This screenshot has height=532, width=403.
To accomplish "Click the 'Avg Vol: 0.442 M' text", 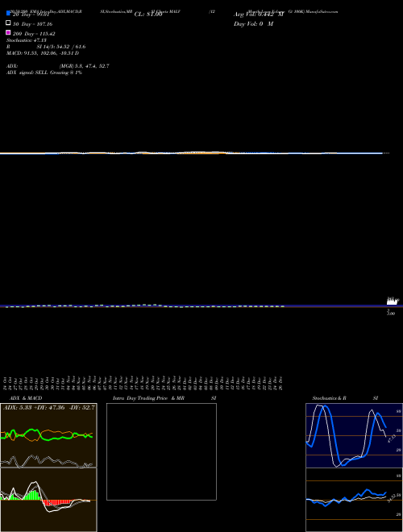I will 259,15.
